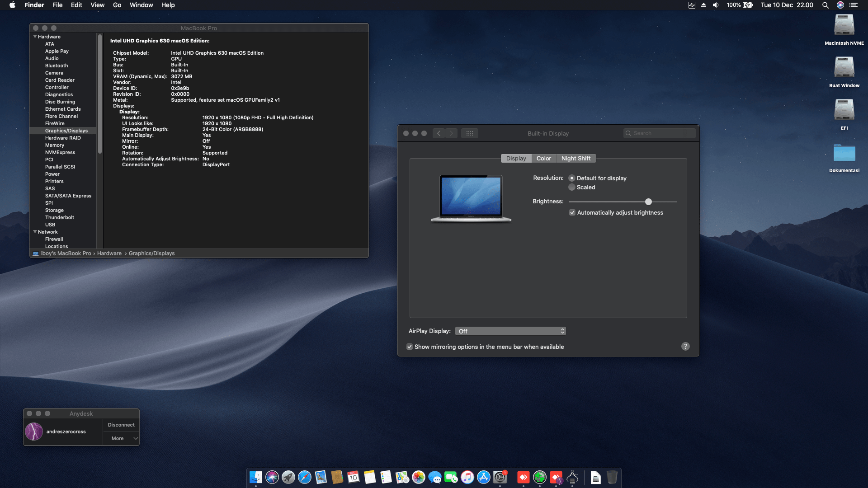Launch iTunes from the Dock
The height and width of the screenshot is (488, 868).
click(x=467, y=478)
